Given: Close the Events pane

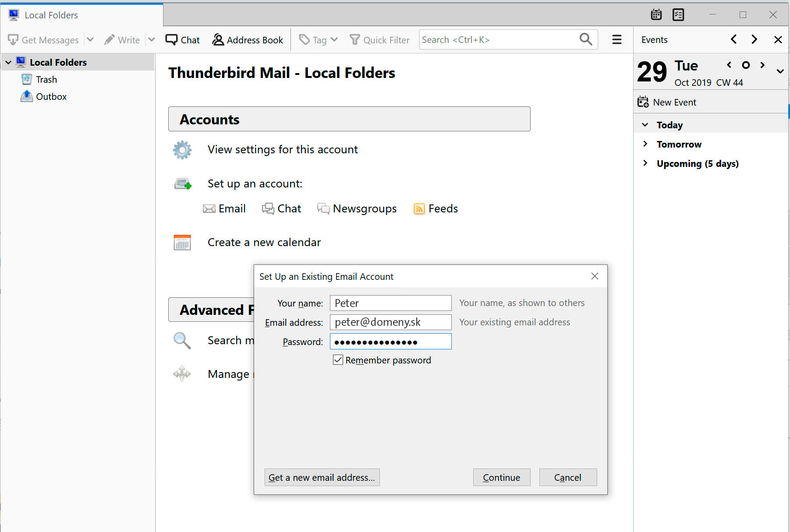Looking at the screenshot, I should [778, 40].
